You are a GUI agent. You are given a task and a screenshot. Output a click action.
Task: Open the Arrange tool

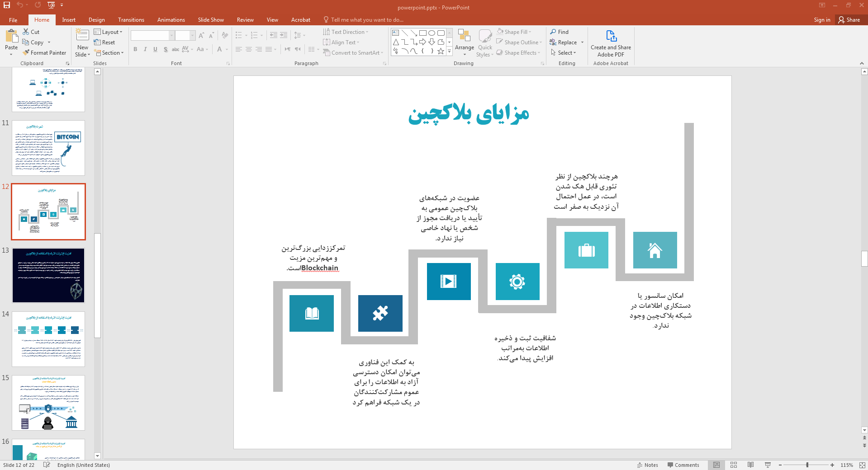[464, 41]
